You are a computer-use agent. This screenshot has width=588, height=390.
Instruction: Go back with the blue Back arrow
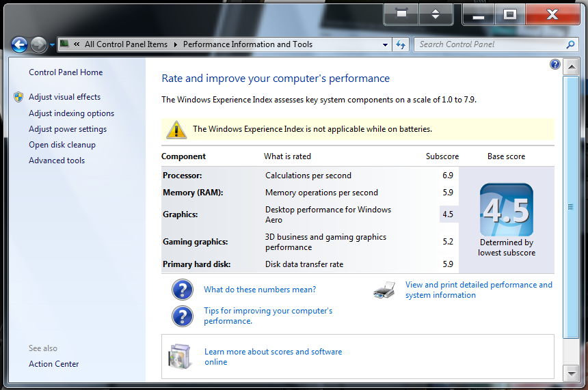[x=19, y=45]
